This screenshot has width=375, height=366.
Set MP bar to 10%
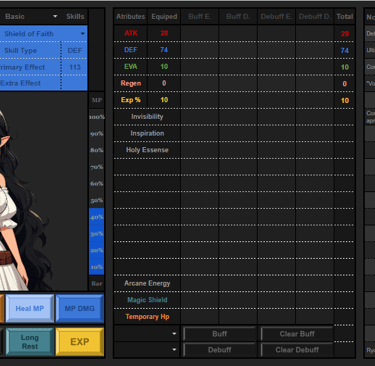coord(97,267)
